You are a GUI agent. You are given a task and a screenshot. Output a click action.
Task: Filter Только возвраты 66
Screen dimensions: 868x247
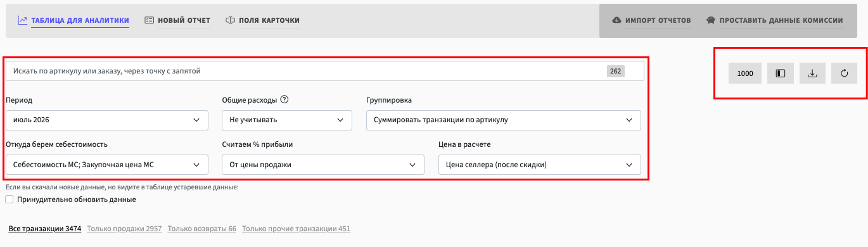202,229
